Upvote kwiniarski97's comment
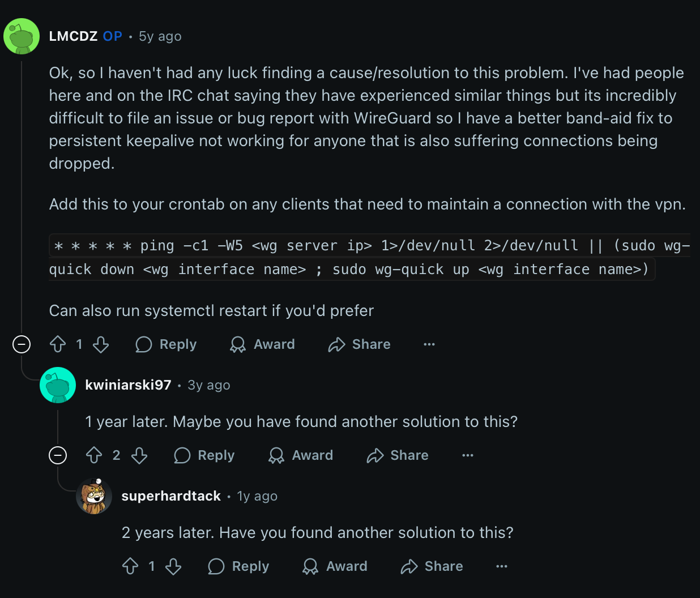Viewport: 700px width, 598px height. (x=94, y=455)
